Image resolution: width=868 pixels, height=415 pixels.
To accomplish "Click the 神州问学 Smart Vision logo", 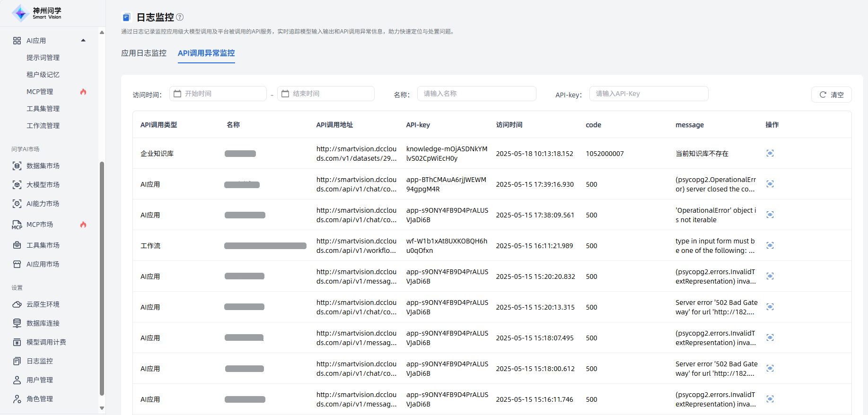I will point(37,13).
